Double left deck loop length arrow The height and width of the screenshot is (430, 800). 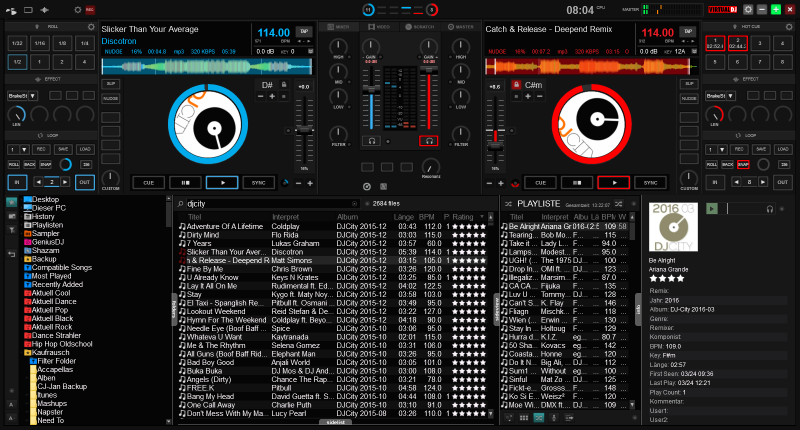coord(65,182)
